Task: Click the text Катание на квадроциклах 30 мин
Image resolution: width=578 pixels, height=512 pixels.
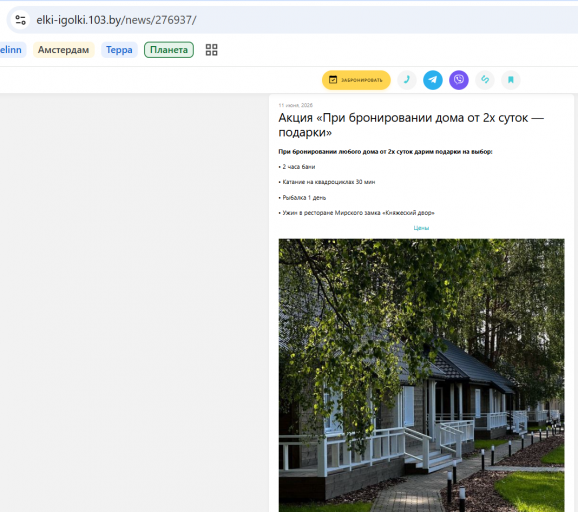Action: tap(327, 182)
